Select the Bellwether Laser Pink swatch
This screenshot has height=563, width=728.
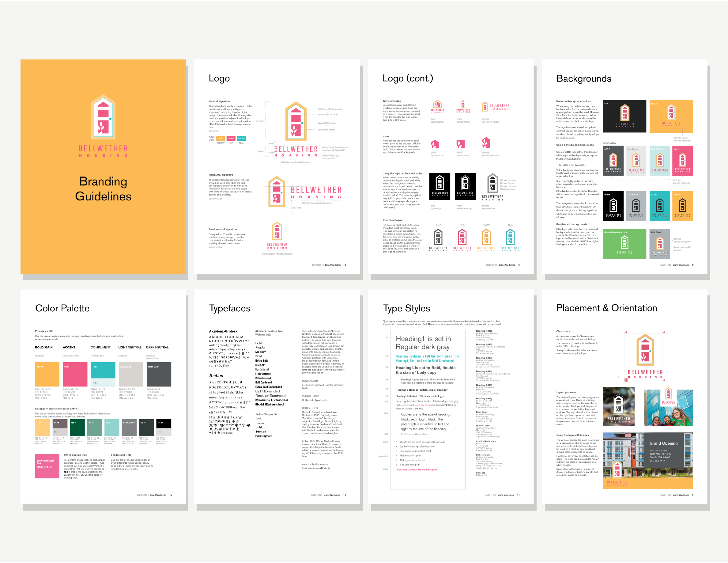[x=47, y=465]
